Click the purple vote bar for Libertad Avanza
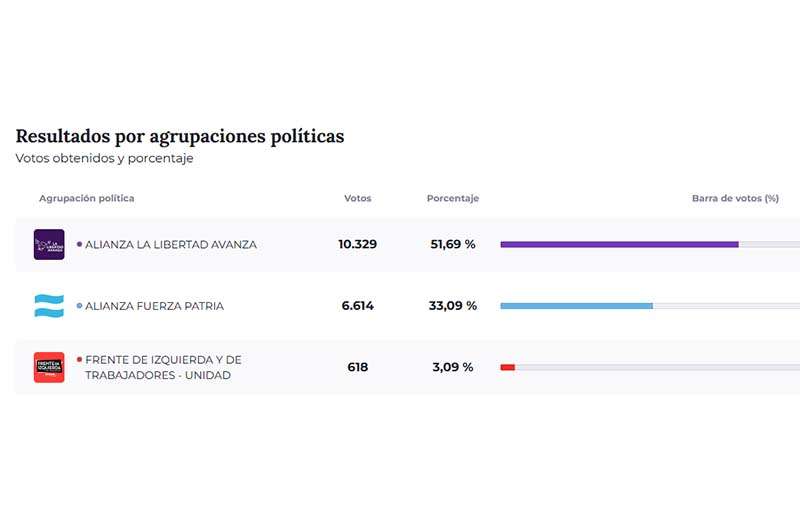This screenshot has height=530, width=800. (x=619, y=244)
